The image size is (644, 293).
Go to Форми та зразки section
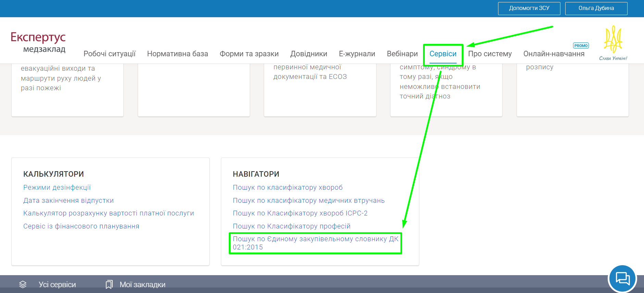[249, 54]
